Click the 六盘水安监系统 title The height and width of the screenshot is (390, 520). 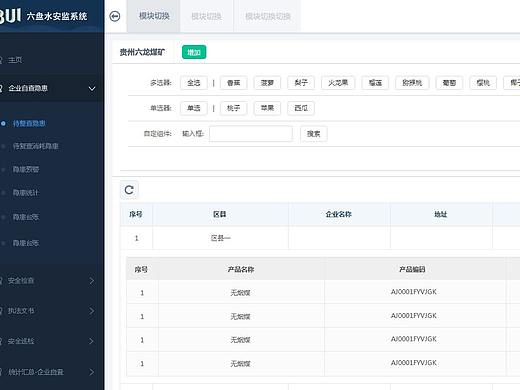pos(57,16)
